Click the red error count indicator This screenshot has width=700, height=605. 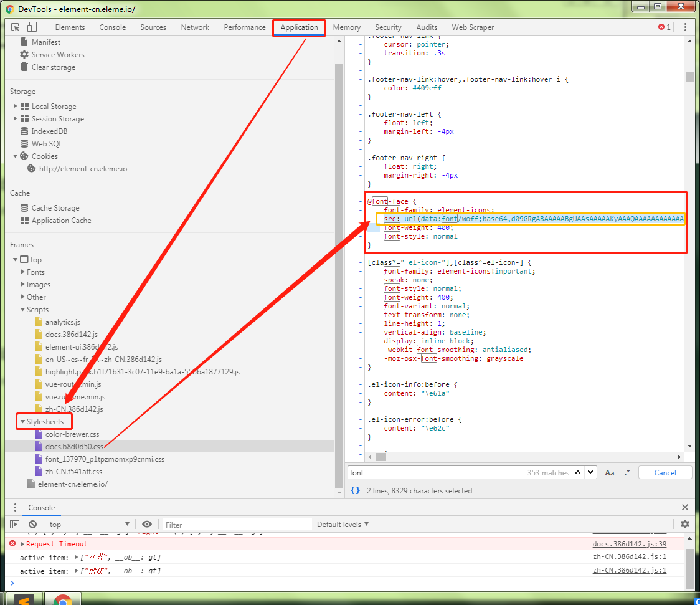665,27
